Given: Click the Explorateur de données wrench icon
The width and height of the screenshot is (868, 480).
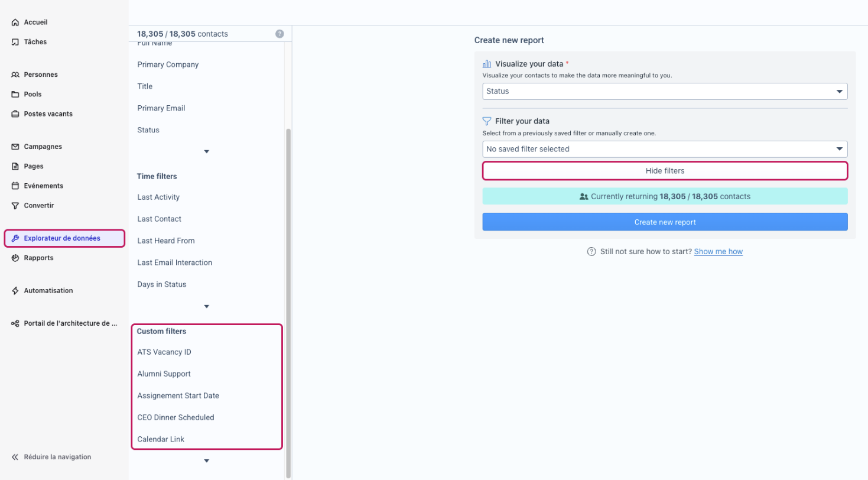Looking at the screenshot, I should 15,238.
